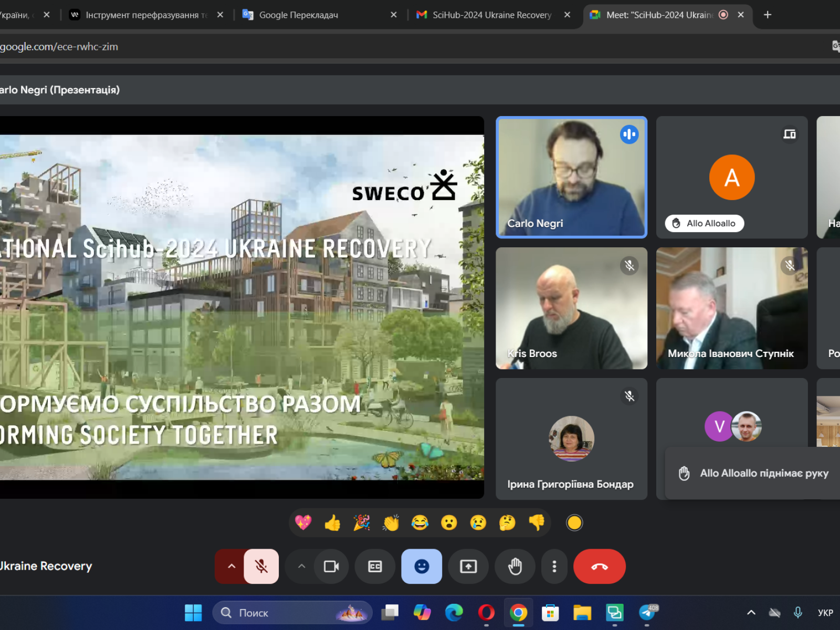Close the Інструмент перефразування tab
This screenshot has width=840, height=630.
pos(220,15)
